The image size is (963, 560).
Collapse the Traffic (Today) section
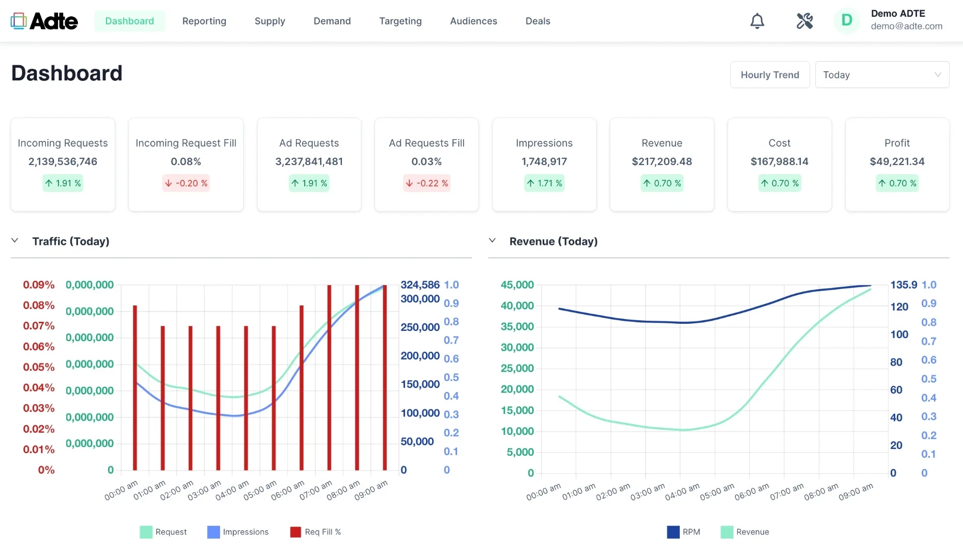pyautogui.click(x=15, y=241)
